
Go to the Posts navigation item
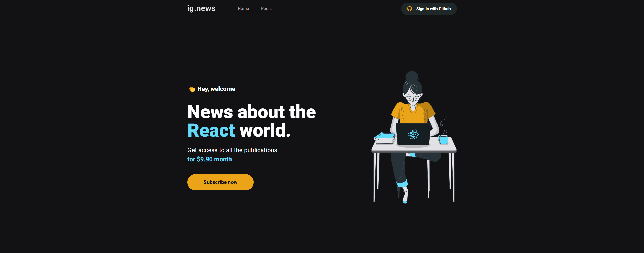click(266, 9)
